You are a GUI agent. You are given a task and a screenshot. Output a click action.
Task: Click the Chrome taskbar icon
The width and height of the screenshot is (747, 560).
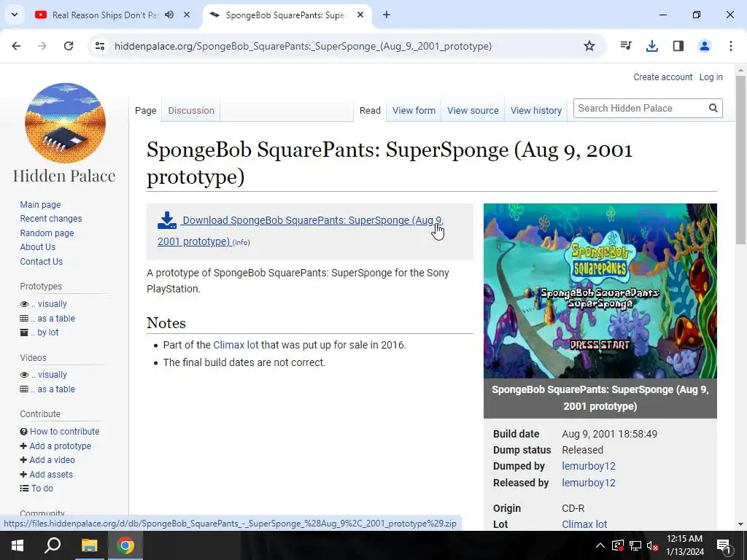125,545
